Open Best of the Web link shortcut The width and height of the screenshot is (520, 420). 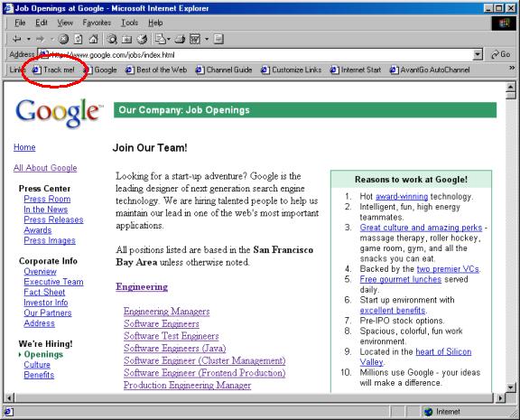(x=156, y=70)
